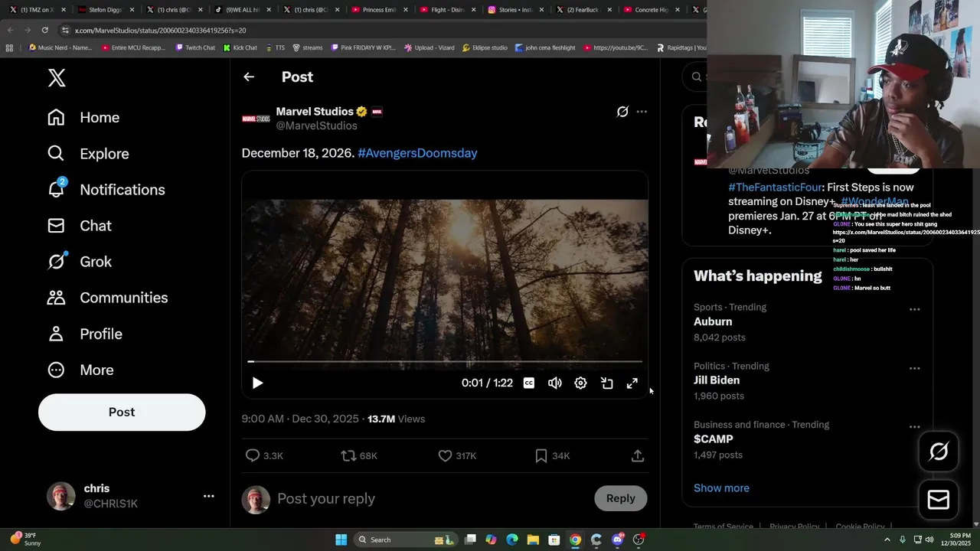The height and width of the screenshot is (551, 980).
Task: Open the #AvengersDoomsday hashtag
Action: [x=417, y=153]
